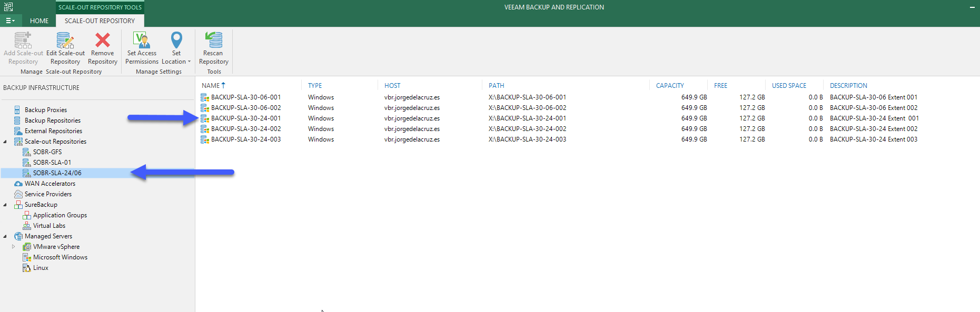Sort by the DESCRIPTION column header
980x312 pixels.
(848, 86)
